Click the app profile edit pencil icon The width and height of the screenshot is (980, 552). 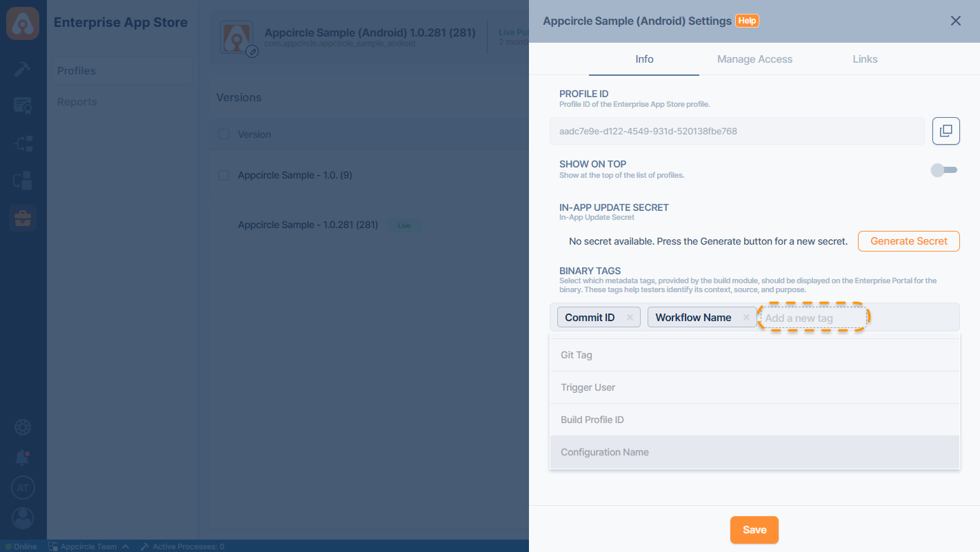coord(252,51)
